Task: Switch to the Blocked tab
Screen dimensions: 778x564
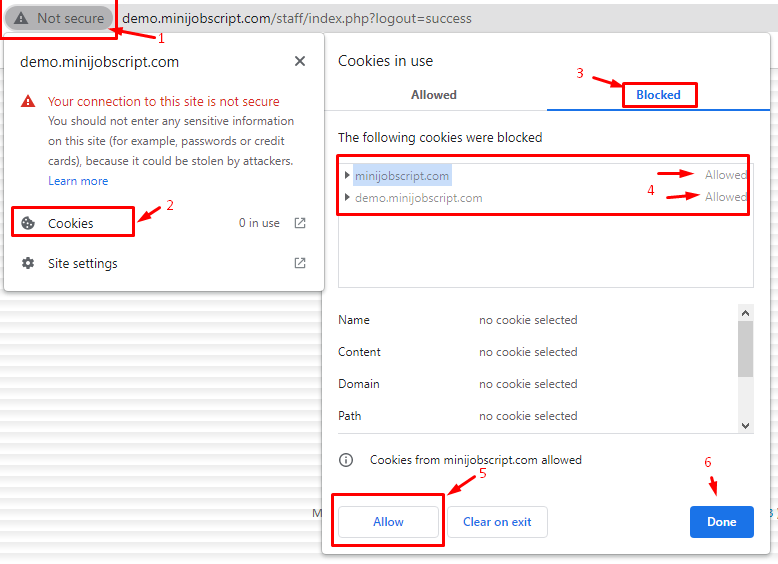Action: click(658, 95)
